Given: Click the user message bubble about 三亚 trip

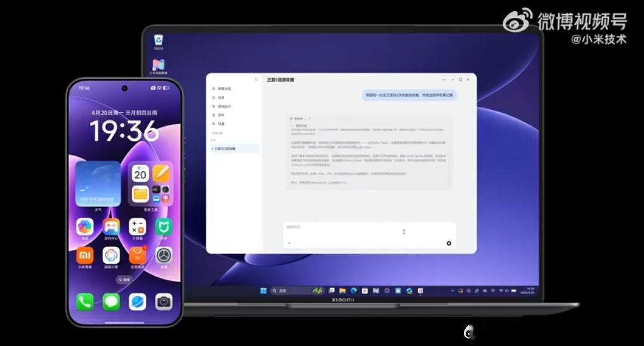Looking at the screenshot, I should [409, 95].
